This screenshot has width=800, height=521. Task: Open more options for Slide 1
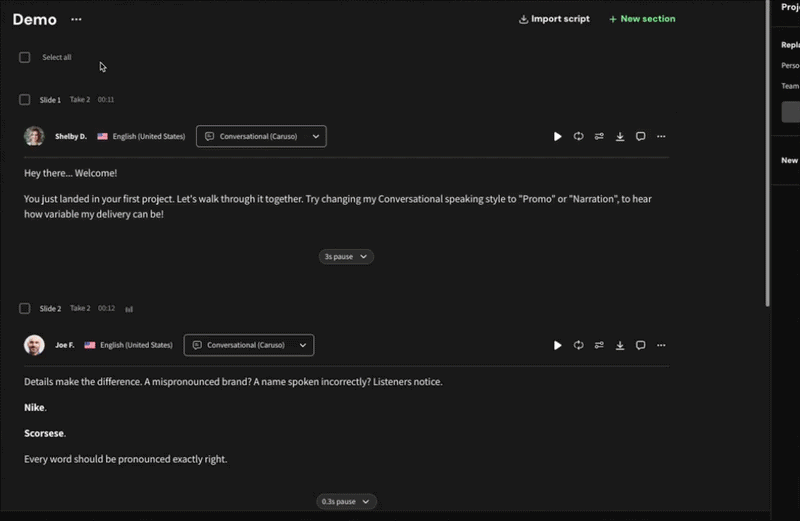coord(661,137)
